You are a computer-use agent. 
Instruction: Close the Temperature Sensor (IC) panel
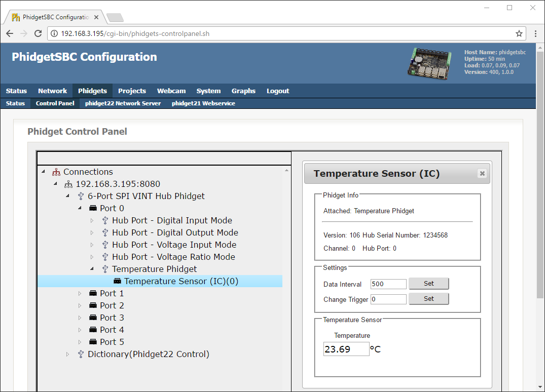coord(482,173)
